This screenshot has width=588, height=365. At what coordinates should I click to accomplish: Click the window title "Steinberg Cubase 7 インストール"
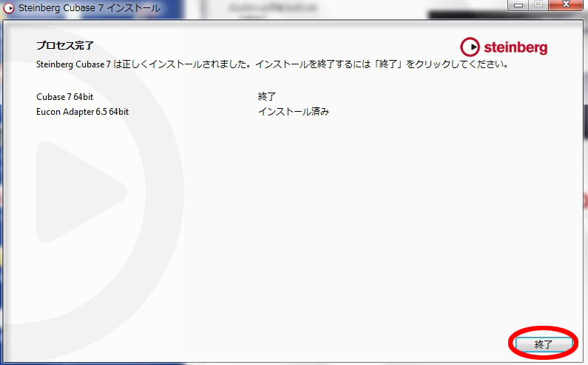[89, 8]
